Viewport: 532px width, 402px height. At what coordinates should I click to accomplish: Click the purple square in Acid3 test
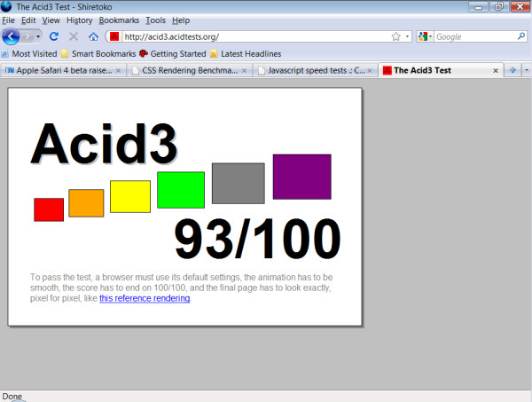click(302, 177)
